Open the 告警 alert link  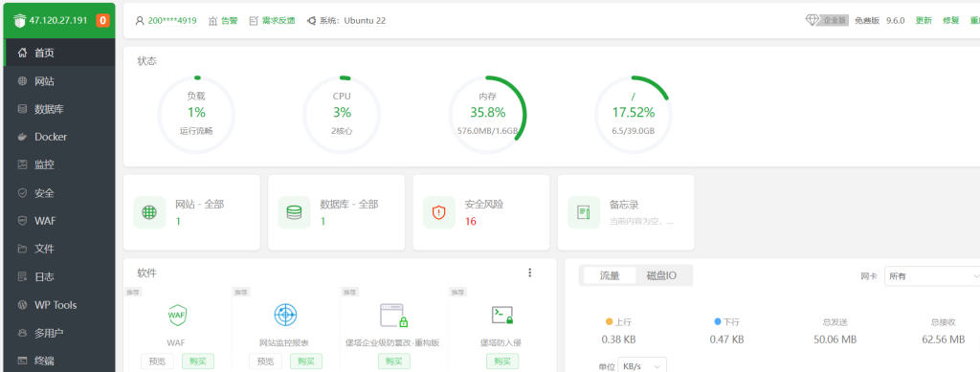223,21
